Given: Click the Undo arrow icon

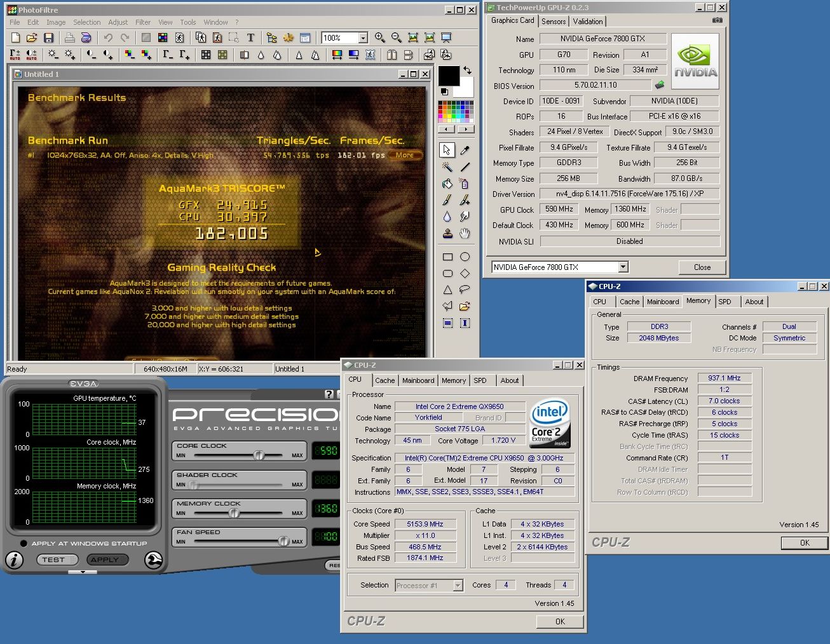Looking at the screenshot, I should click(108, 38).
